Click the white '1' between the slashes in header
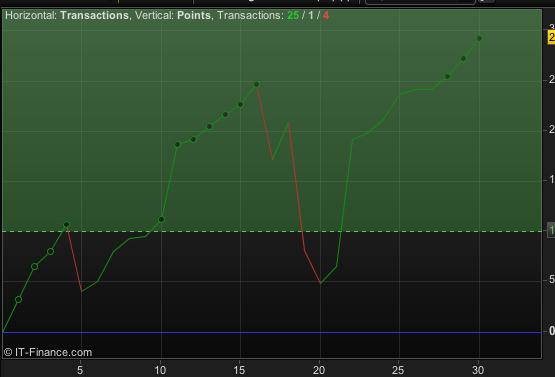Image resolution: width=555 pixels, height=377 pixels. [311, 16]
